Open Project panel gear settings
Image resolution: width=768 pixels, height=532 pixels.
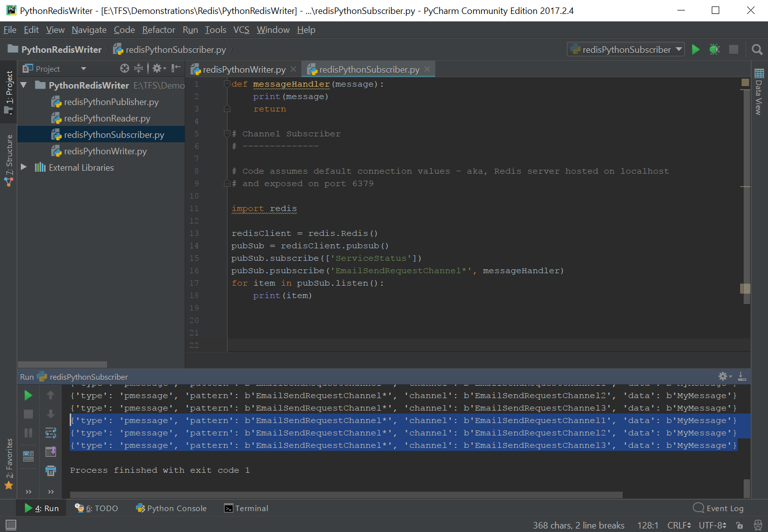point(158,68)
